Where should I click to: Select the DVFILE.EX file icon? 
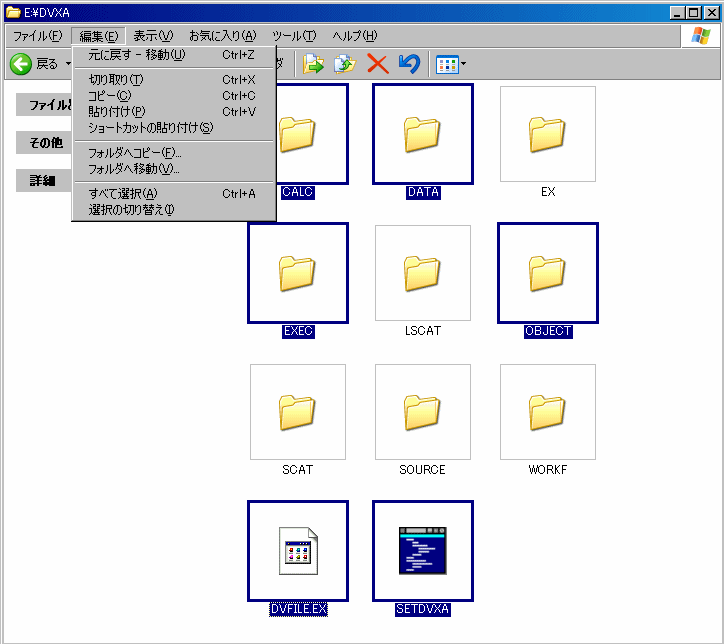[x=298, y=551]
